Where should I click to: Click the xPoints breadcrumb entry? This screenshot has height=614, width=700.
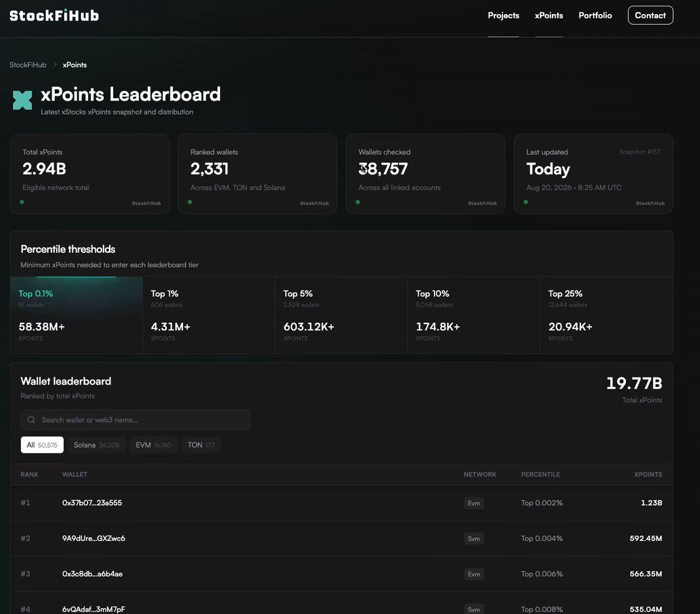75,65
